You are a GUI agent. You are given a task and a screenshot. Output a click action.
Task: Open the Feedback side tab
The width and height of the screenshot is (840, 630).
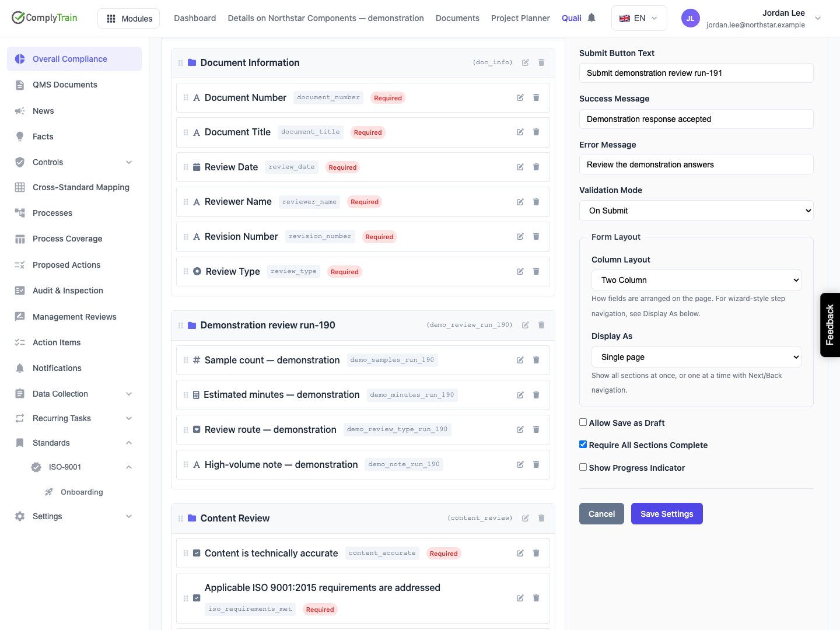pyautogui.click(x=830, y=325)
